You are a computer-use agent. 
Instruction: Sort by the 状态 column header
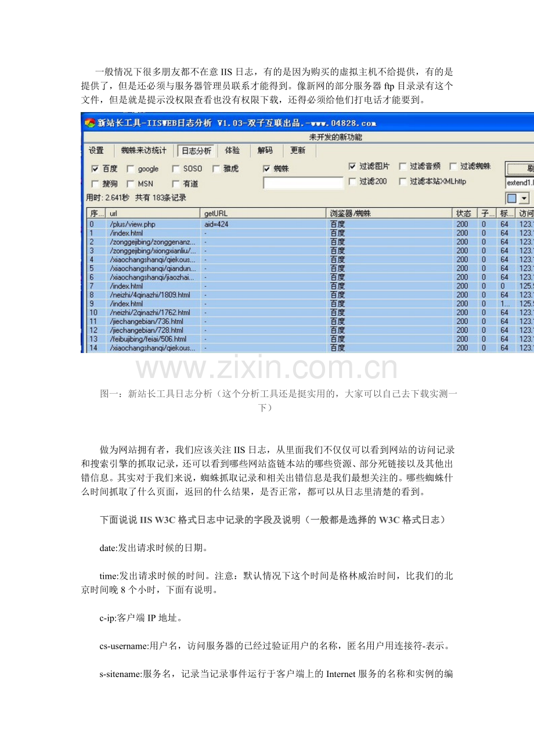pyautogui.click(x=464, y=214)
